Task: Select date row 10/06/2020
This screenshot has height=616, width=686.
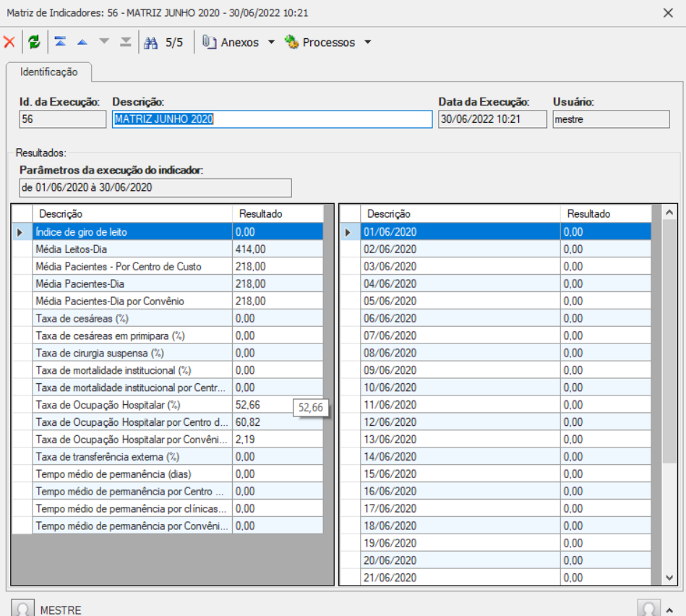Action: 496,388
